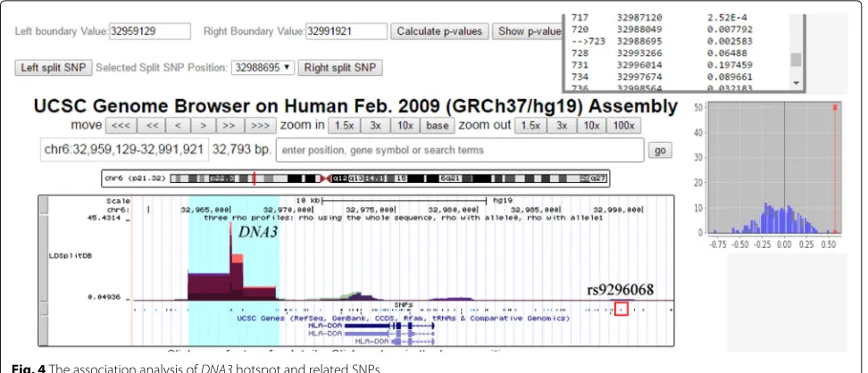The width and height of the screenshot is (868, 373).
Task: Click the position search input field
Action: pyautogui.click(x=460, y=150)
